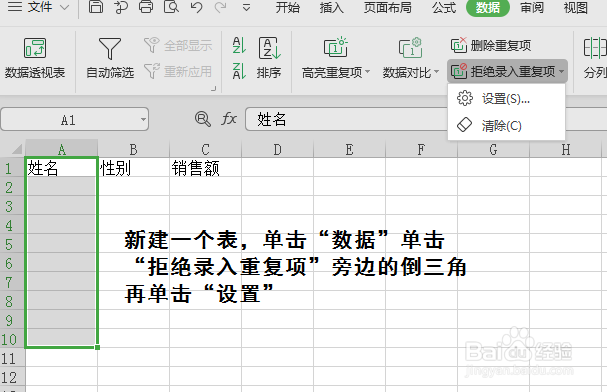Expand the Name Box dropdown arrow
Viewport: 607px width, 392px height.
point(143,119)
